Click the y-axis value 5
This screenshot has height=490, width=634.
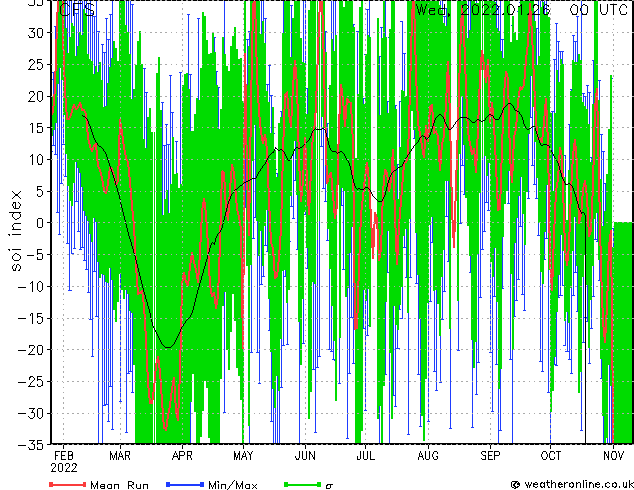coord(39,191)
